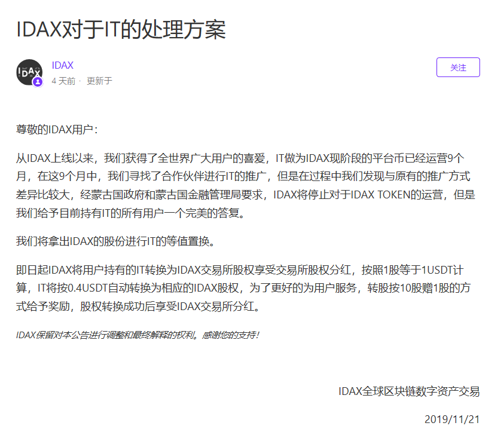Screen dimensions: 504x435
Task: Follow the author with 关注 button
Action: coord(458,68)
